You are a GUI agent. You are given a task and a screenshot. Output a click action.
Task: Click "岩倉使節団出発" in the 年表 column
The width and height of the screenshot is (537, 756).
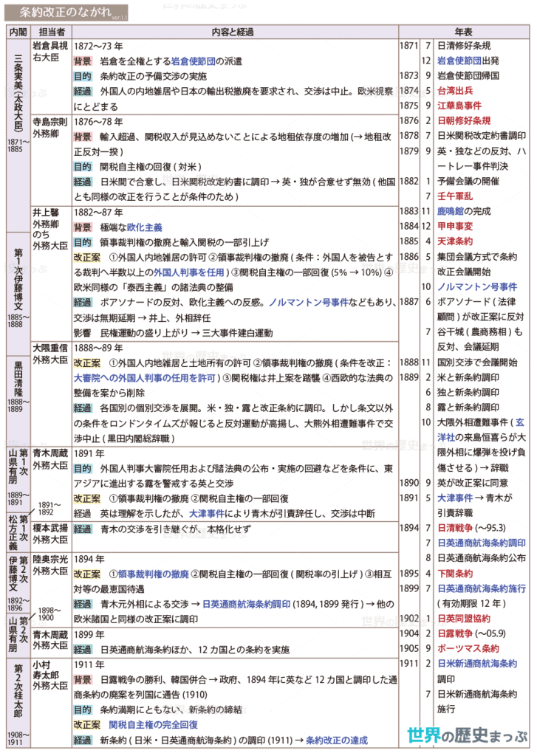(468, 61)
